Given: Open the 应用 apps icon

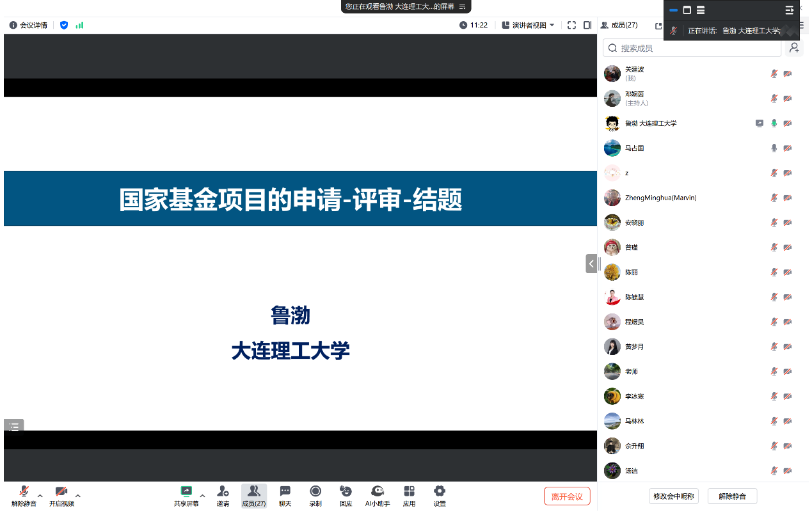Looking at the screenshot, I should tap(409, 495).
